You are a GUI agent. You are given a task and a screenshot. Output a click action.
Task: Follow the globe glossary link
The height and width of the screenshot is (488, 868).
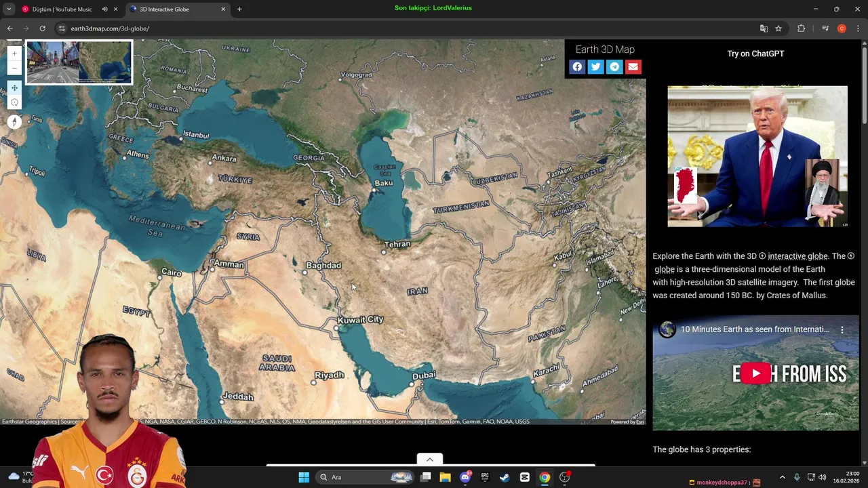tap(665, 269)
